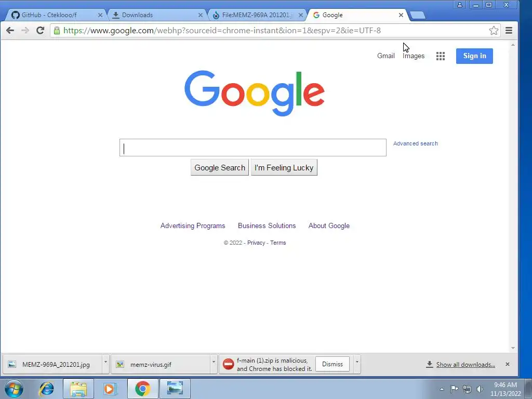Launch Internet Explorer from the taskbar

coord(46,389)
